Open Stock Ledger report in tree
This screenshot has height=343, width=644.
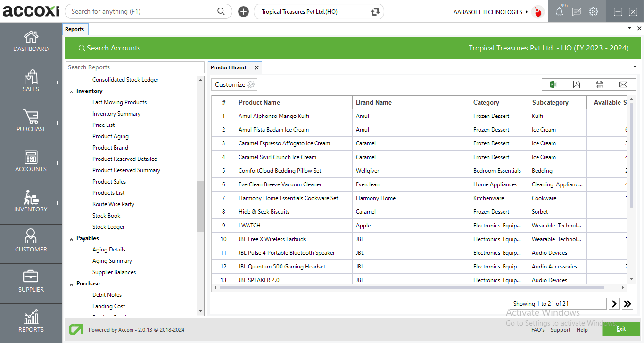tap(108, 227)
